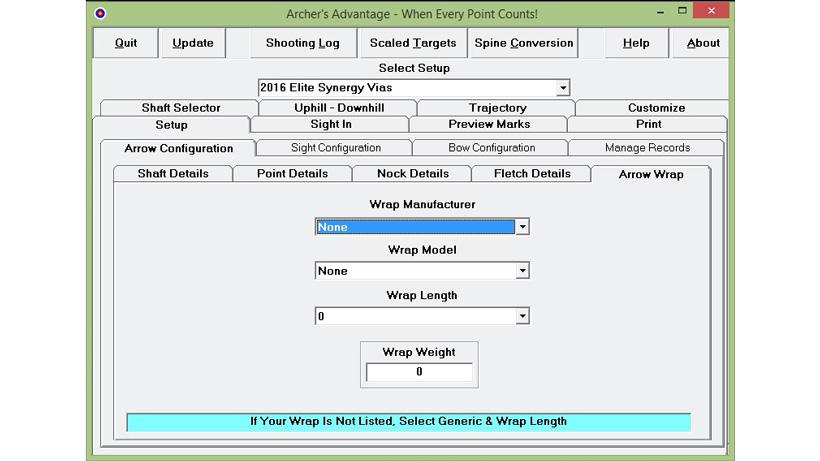Expand the Wrap Model dropdown arrow
Viewport: 820px width, 461px height.
[522, 271]
